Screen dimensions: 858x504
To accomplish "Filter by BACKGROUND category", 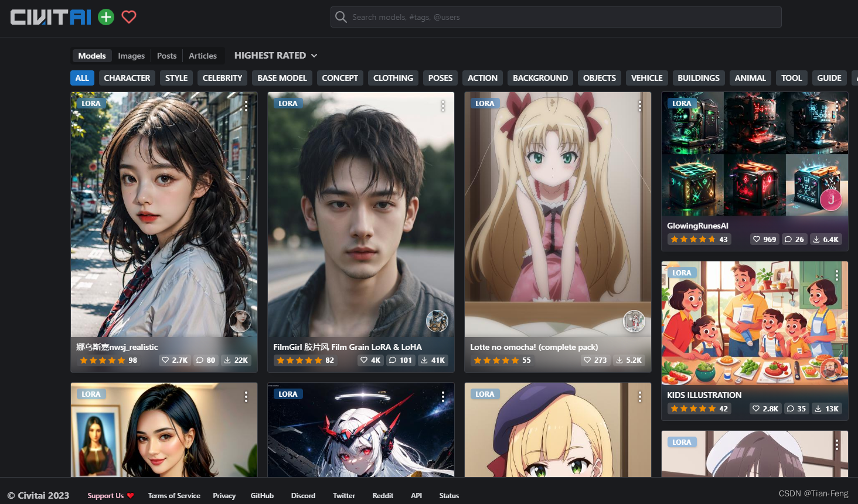I will pos(540,78).
